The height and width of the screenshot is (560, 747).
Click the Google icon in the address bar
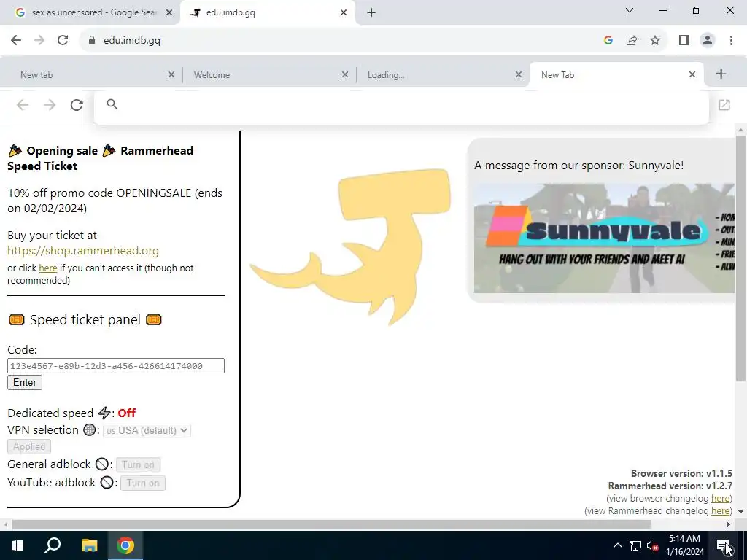tap(608, 41)
